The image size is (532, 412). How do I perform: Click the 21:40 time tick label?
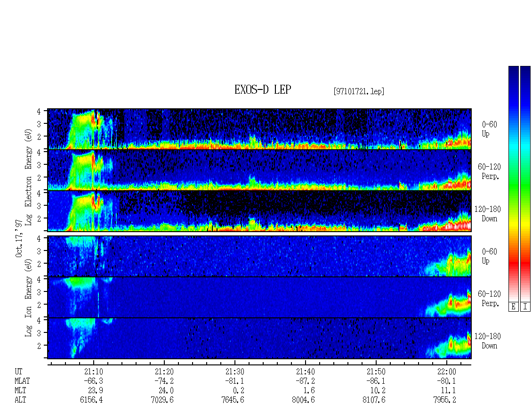point(306,372)
